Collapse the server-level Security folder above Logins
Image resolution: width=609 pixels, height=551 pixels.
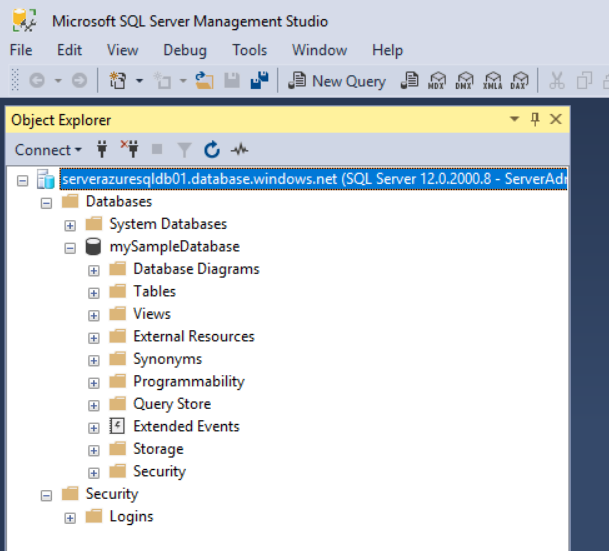point(46,495)
